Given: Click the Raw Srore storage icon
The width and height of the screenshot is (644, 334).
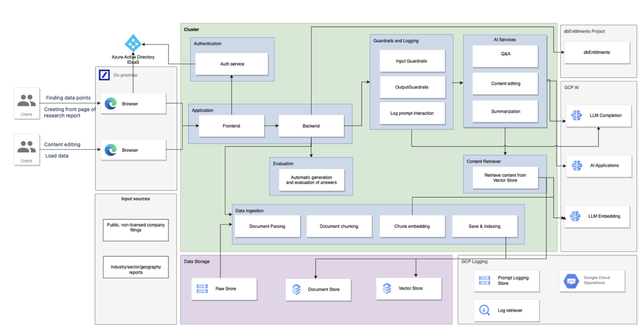Looking at the screenshot, I should pos(202,289).
